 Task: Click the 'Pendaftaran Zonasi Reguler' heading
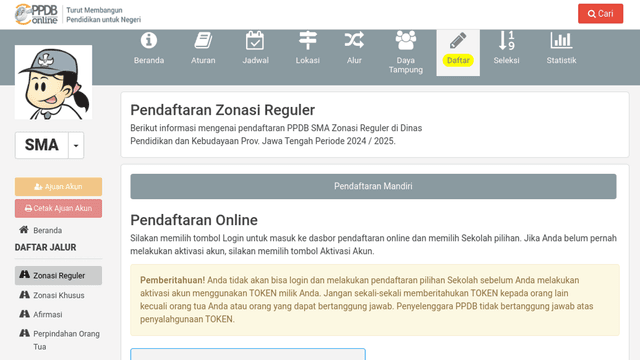click(x=222, y=110)
